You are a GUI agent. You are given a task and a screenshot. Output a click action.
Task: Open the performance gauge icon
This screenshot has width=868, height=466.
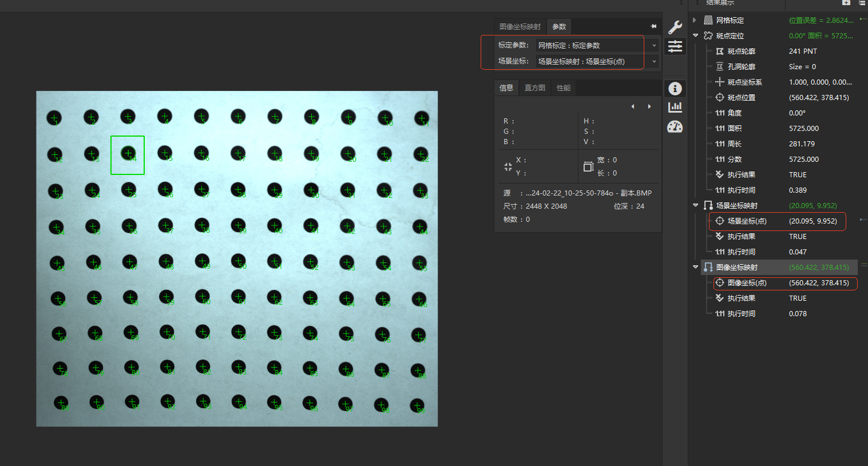675,126
